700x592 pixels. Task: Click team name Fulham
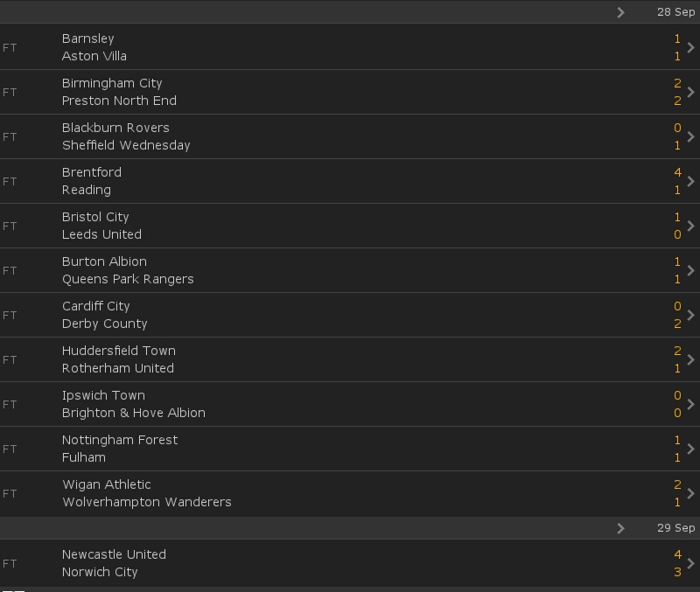84,457
